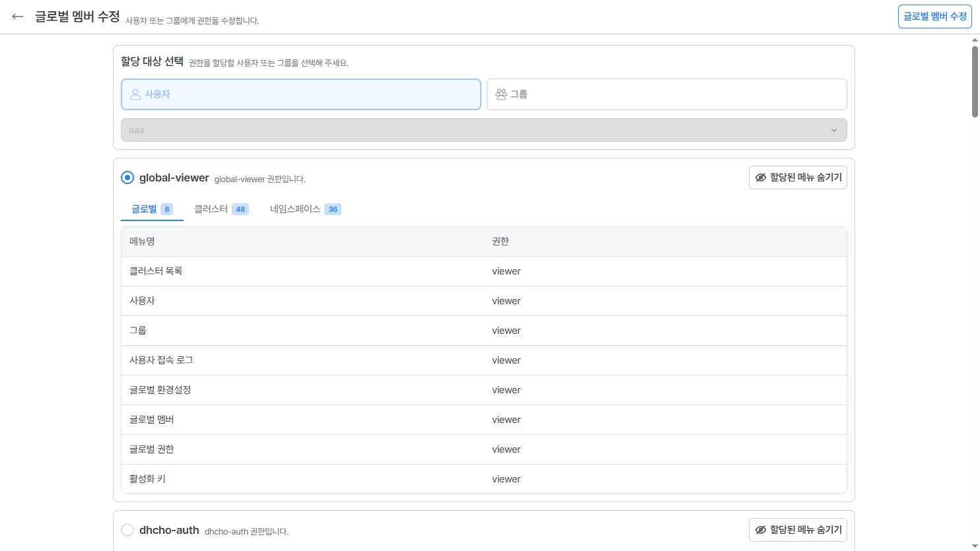Switch to the 글로벌 tab
Viewport: 980px width, 551px height.
[152, 209]
